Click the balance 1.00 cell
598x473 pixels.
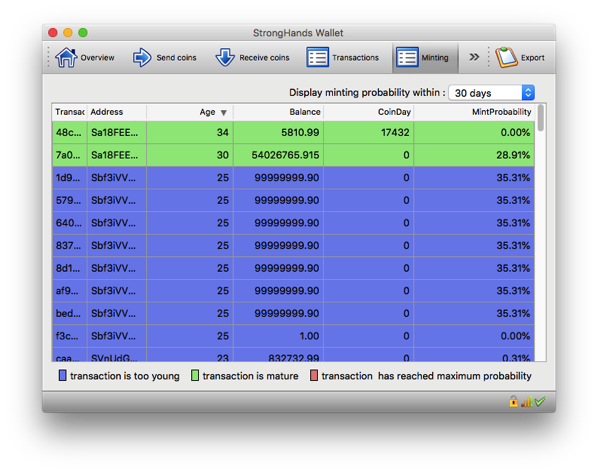(278, 336)
